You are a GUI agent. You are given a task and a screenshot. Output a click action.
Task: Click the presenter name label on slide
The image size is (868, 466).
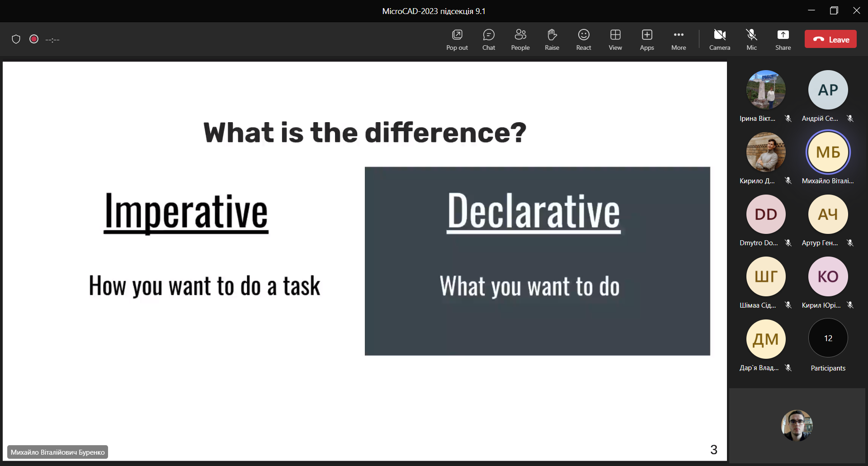point(58,452)
